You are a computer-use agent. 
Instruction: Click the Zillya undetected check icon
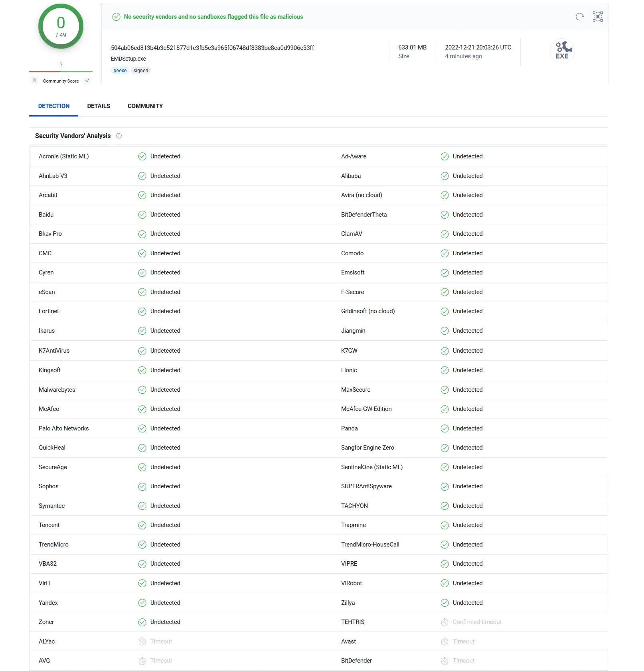444,603
